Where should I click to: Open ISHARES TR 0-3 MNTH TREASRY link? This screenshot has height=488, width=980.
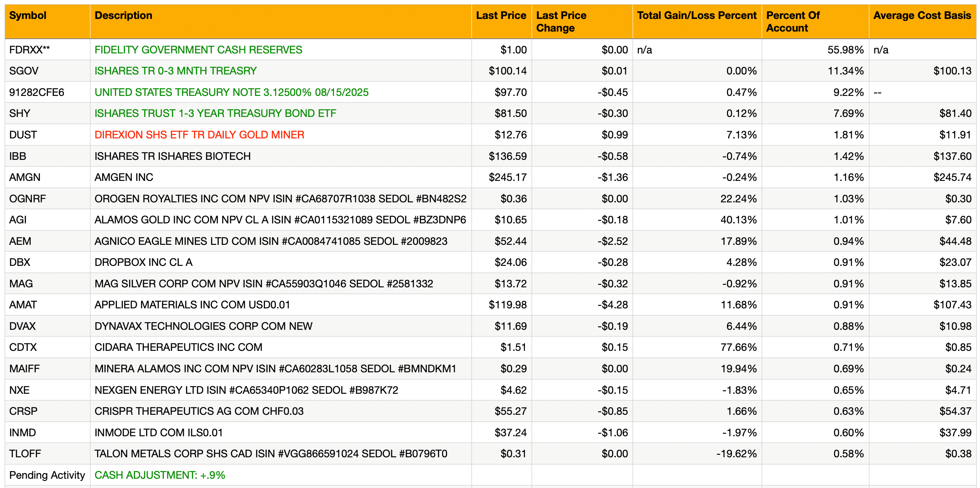[175, 71]
